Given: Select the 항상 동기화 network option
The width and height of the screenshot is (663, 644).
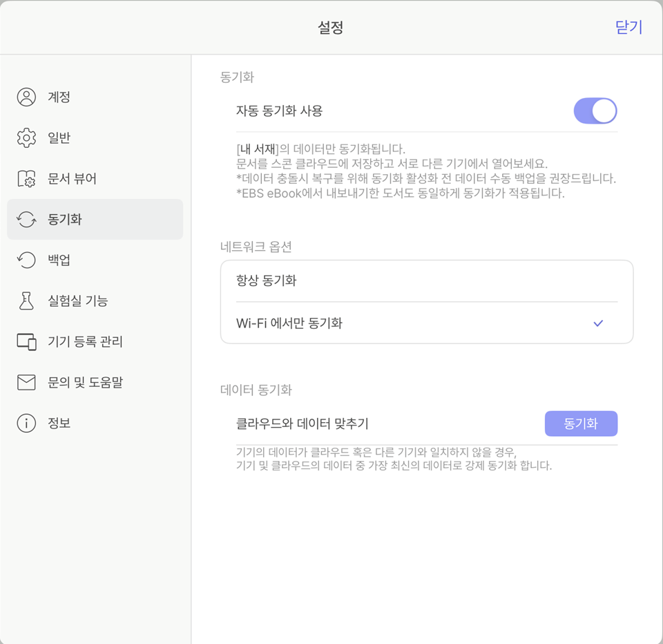Looking at the screenshot, I should [x=267, y=281].
